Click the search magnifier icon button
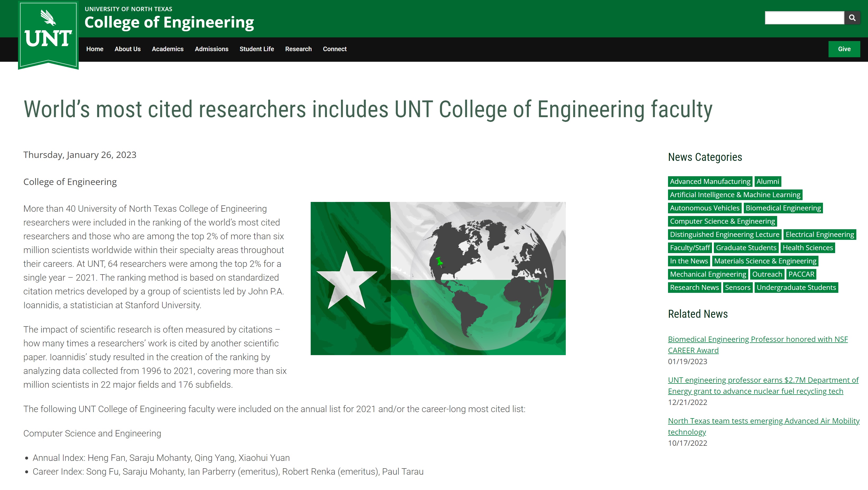 coord(852,18)
